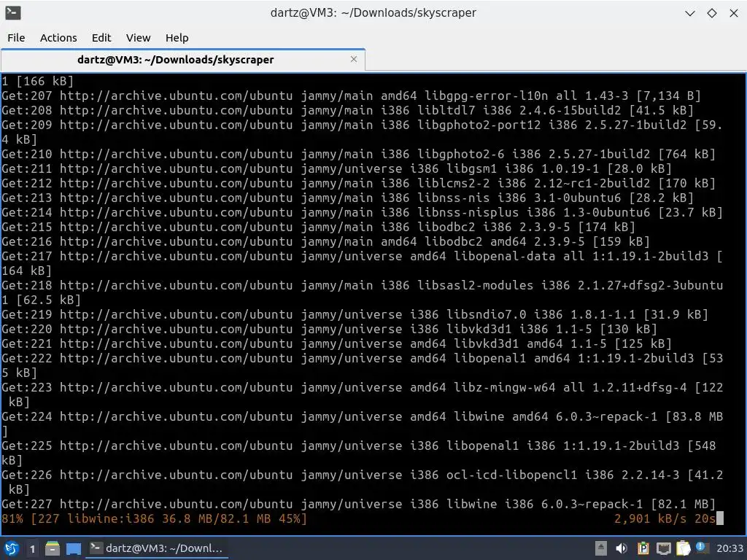Click the 81% download progress text
This screenshot has width=747, height=560.
coord(155,518)
